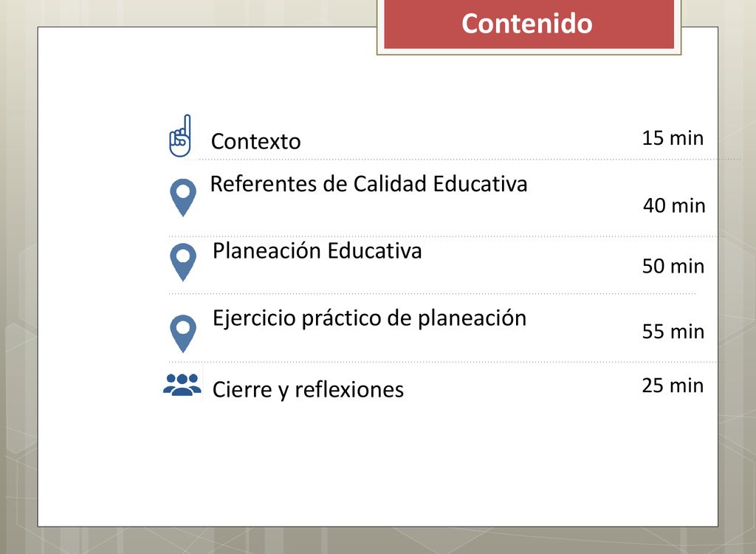
Task: Select the 50 min duration label
Action: click(673, 266)
